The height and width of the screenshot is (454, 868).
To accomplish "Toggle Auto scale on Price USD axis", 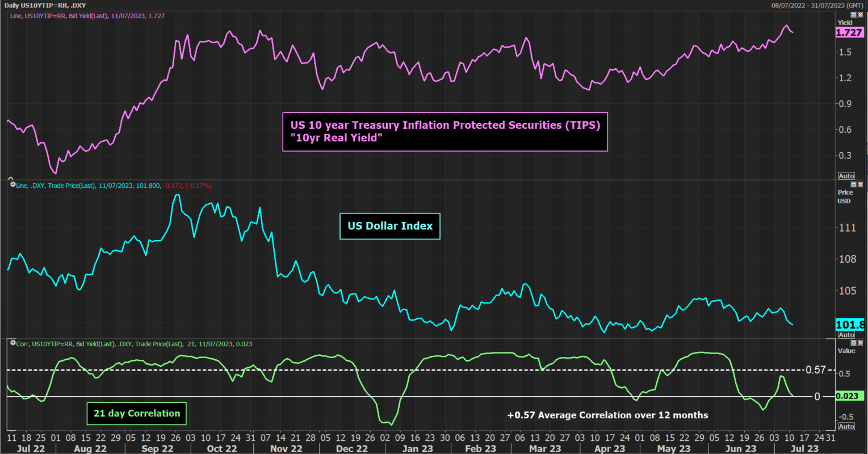I will coord(846,335).
